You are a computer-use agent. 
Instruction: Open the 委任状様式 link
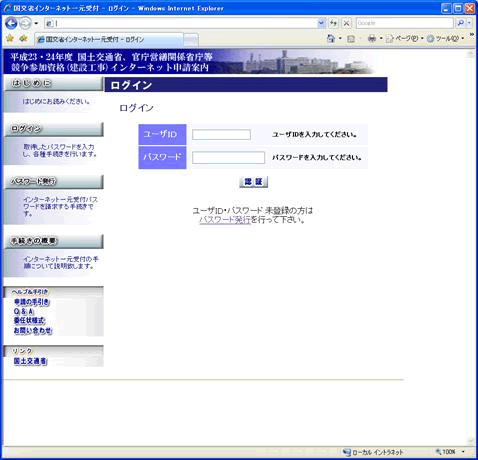[29, 321]
